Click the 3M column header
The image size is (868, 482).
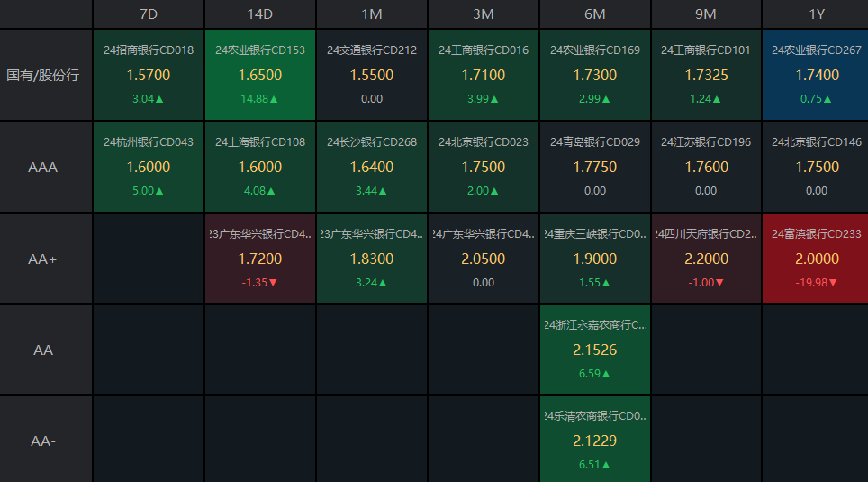tap(484, 14)
